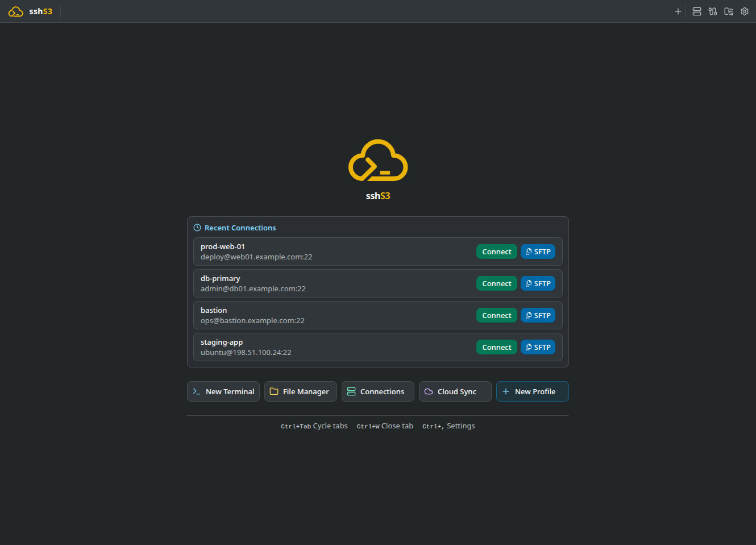Click the Ctrl+W Close tab hint
756x545 pixels.
(x=385, y=426)
